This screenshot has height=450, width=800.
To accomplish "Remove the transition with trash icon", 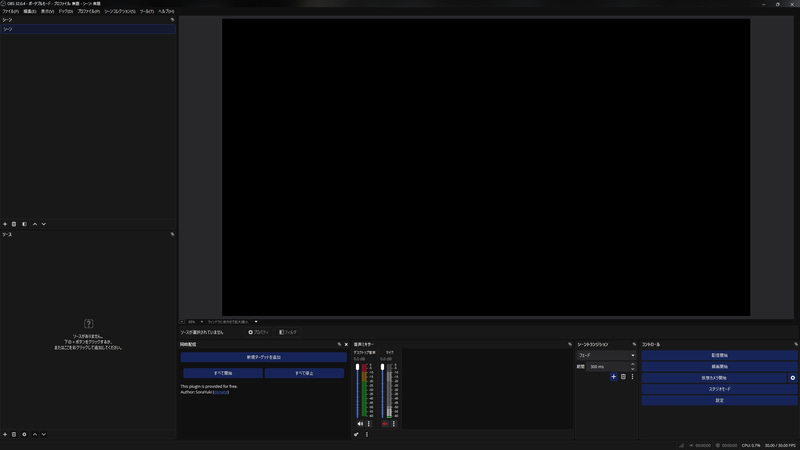I will tap(623, 377).
